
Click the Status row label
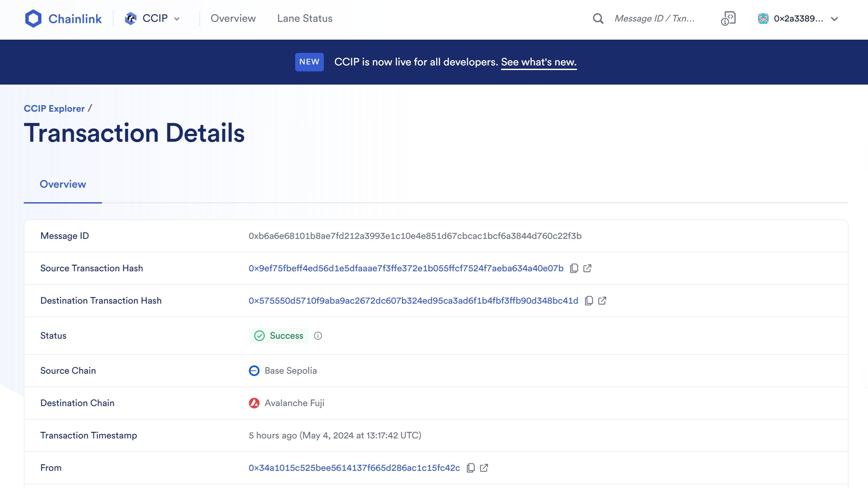53,336
